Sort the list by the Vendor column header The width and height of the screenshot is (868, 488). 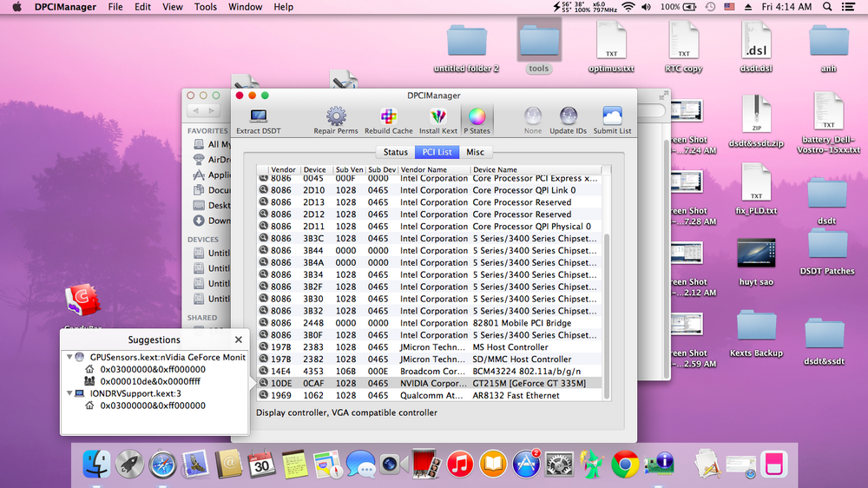click(283, 169)
